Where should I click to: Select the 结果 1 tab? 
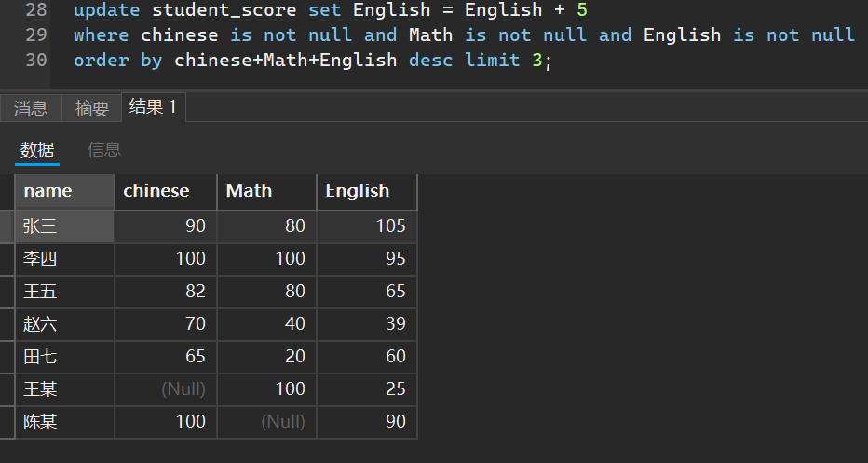[x=154, y=107]
